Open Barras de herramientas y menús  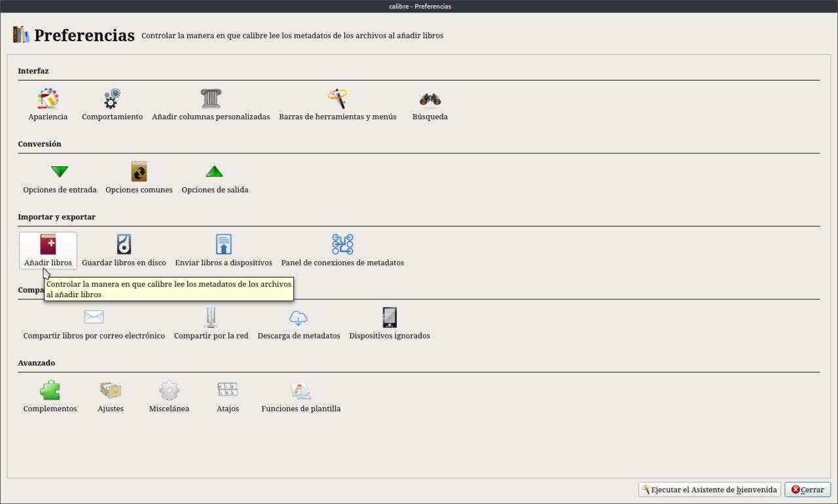pos(338,105)
